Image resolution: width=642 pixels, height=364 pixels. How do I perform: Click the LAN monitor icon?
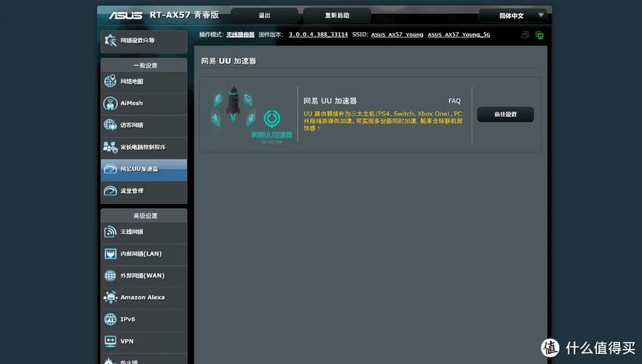(110, 254)
